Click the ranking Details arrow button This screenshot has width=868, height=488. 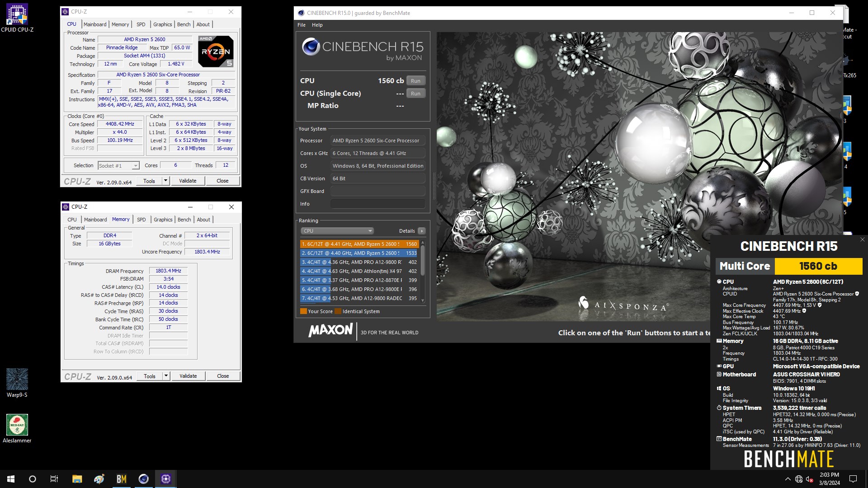click(x=421, y=231)
